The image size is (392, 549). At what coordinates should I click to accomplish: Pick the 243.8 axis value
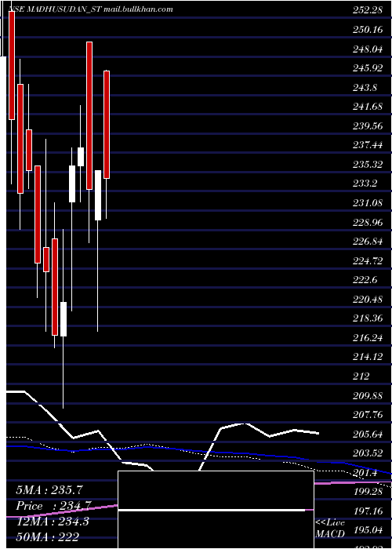[365, 88]
